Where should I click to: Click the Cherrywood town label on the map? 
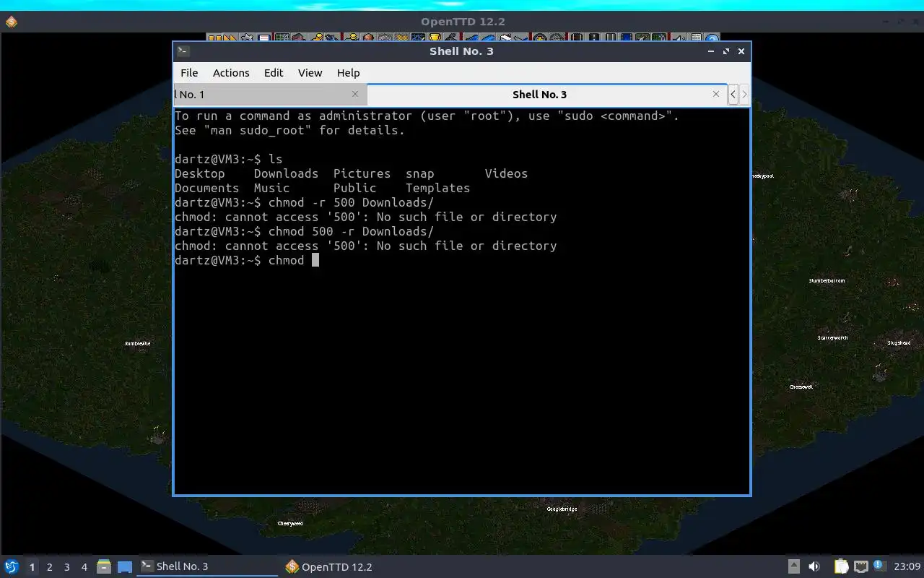[290, 523]
